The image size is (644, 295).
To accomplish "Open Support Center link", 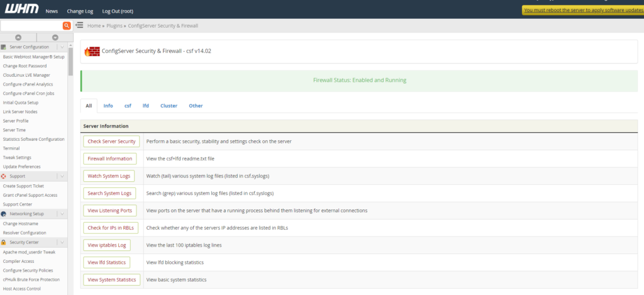I will [17, 204].
